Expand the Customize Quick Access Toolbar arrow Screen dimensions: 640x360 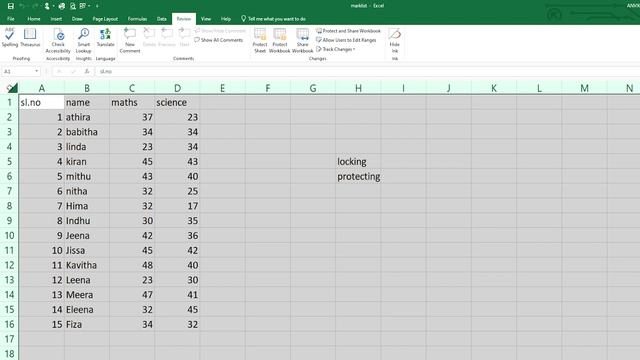(98, 6)
